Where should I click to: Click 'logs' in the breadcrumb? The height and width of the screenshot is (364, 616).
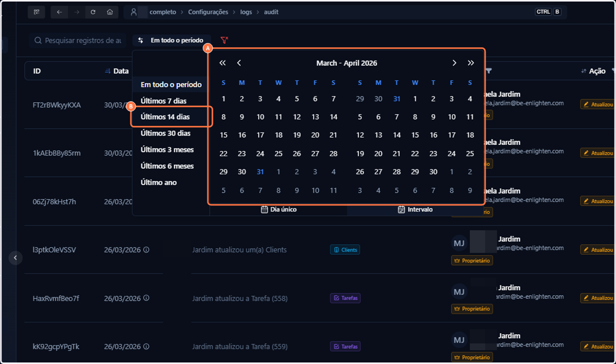(246, 12)
